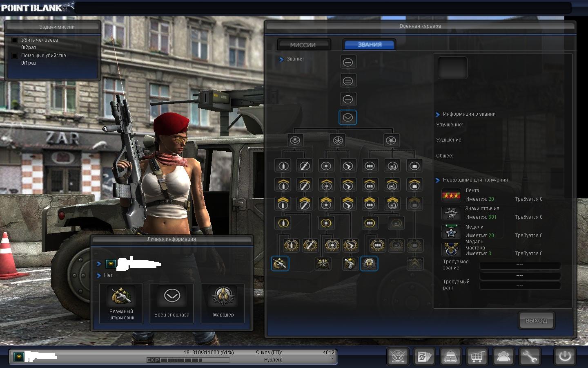Open the community people button
Screen dimensions: 588x368
pyautogui.click(x=503, y=357)
